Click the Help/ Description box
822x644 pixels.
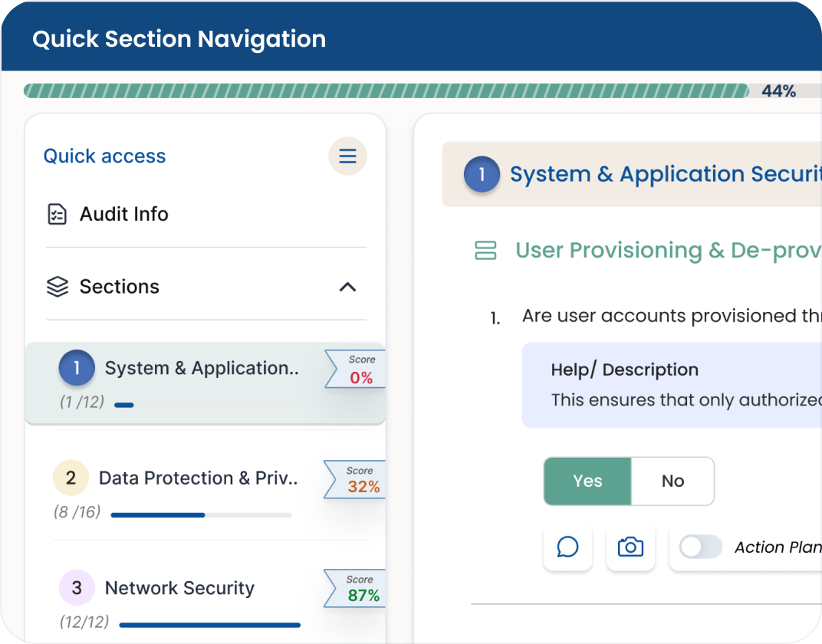(x=672, y=385)
